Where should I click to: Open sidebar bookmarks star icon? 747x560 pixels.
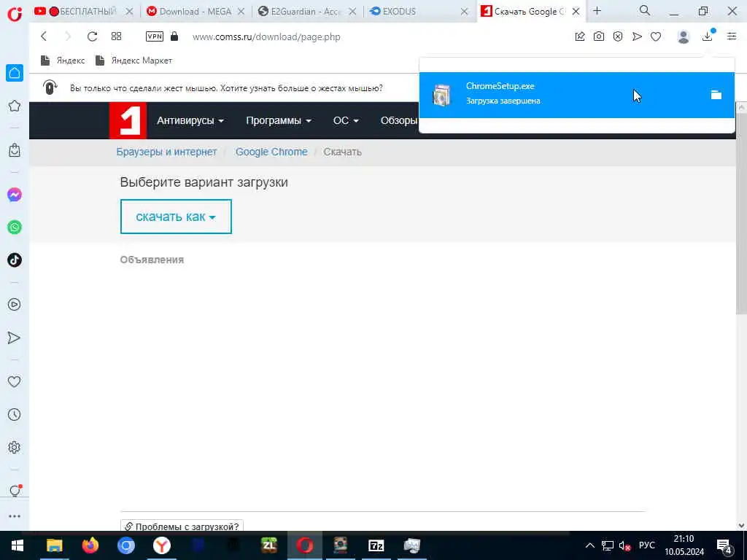(15, 106)
